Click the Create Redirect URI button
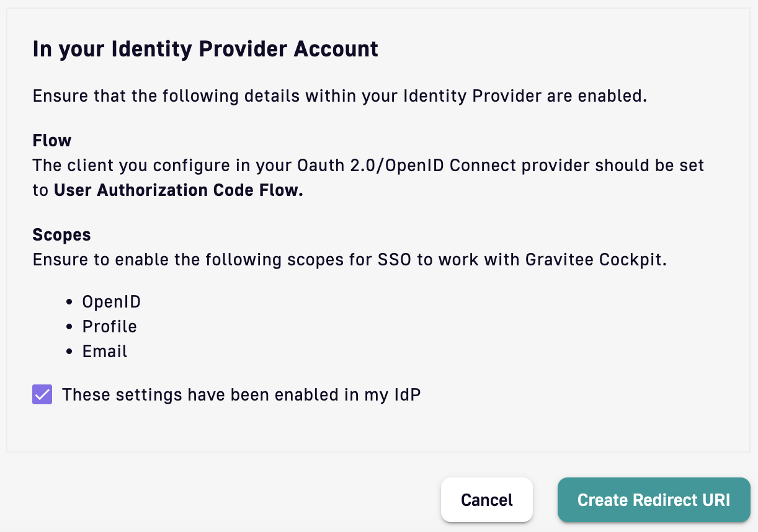 click(654, 500)
